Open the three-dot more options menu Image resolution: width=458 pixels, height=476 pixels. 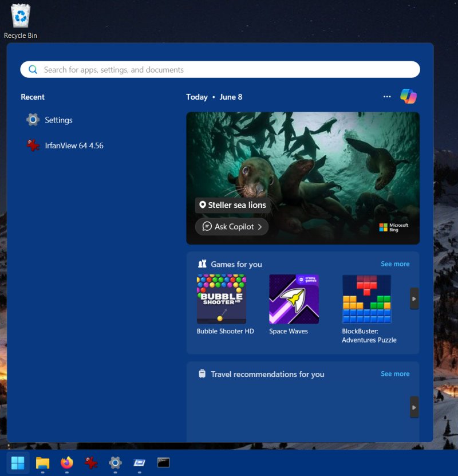[x=387, y=97]
